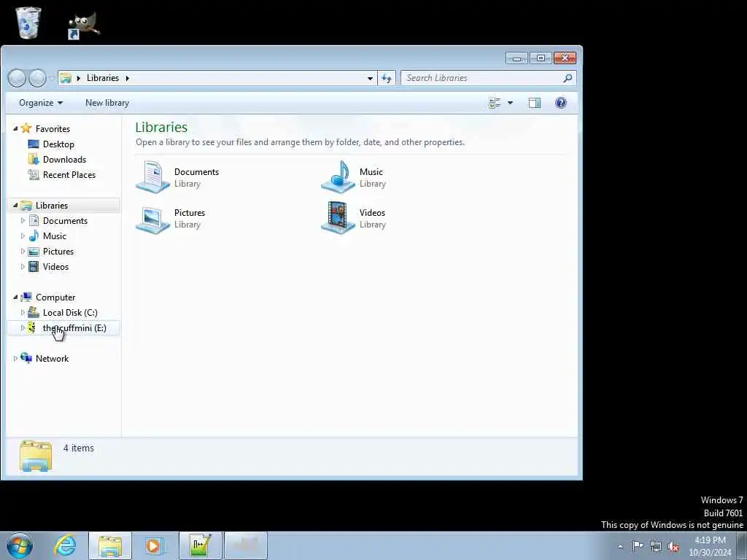The width and height of the screenshot is (747, 560).
Task: Select the (E:) drive in sidebar
Action: coord(74,328)
